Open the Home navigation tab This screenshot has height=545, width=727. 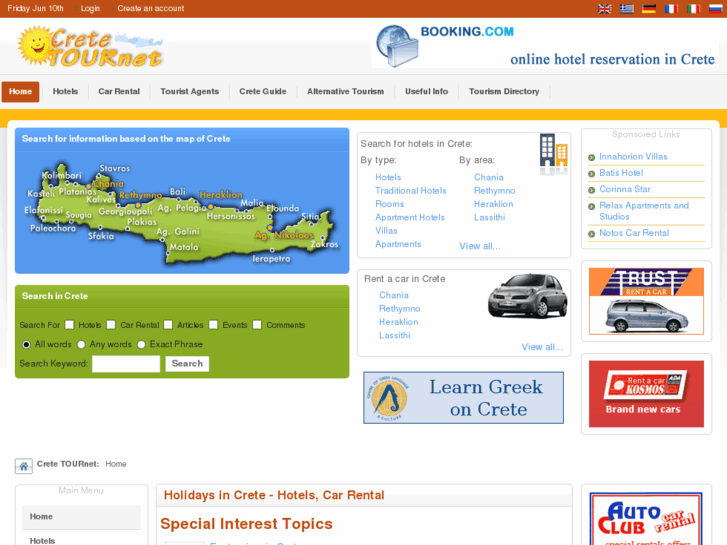coord(20,91)
